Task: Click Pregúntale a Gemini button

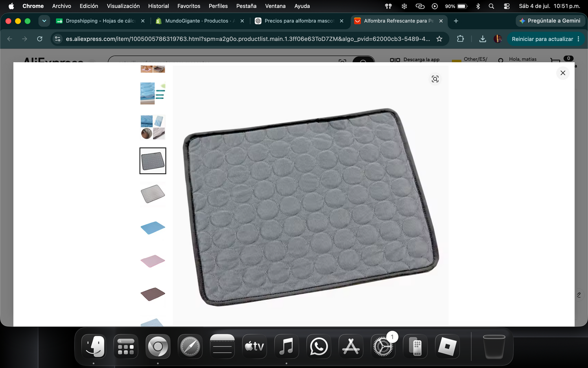Action: (550, 21)
